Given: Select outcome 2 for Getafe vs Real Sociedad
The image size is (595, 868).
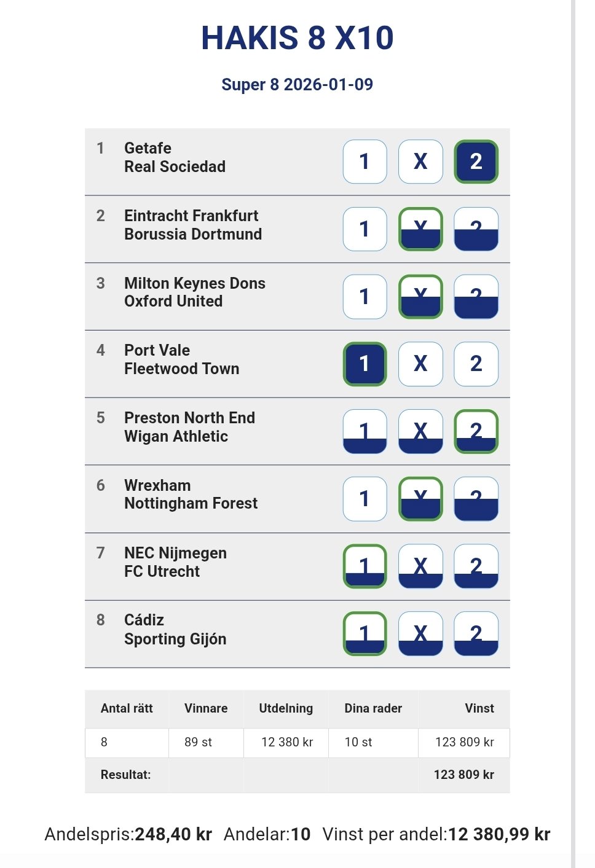Looking at the screenshot, I should click(476, 162).
